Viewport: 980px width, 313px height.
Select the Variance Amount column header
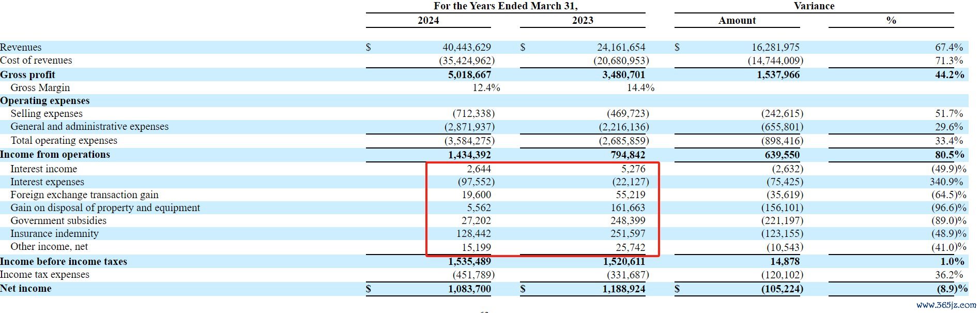click(x=737, y=21)
